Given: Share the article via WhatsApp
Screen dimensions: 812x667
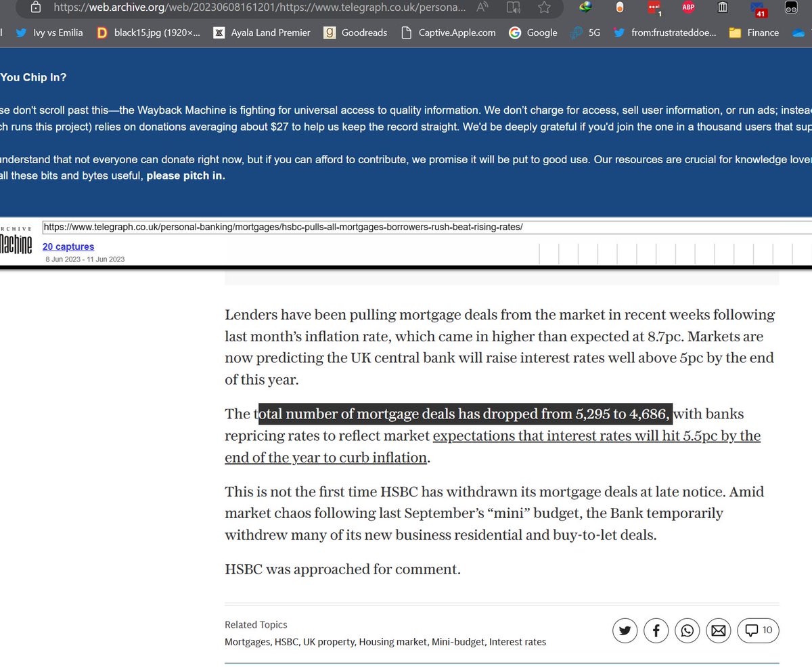Looking at the screenshot, I should pos(687,630).
